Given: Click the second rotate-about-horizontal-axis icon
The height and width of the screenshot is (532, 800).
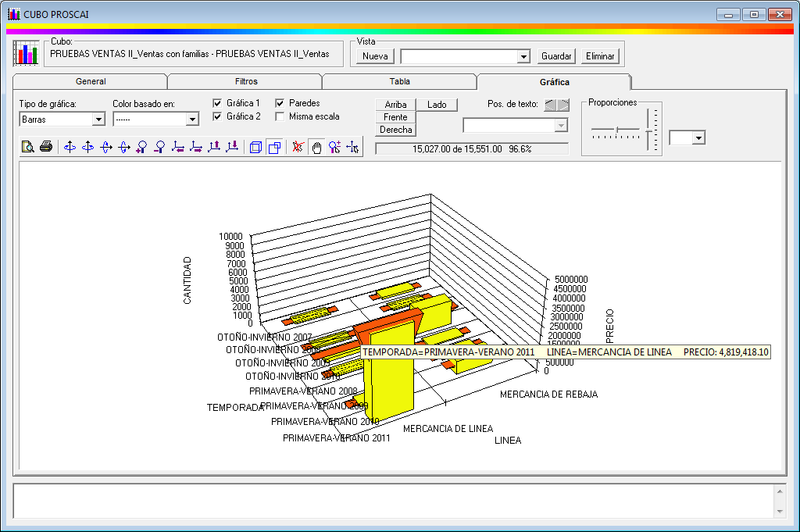Looking at the screenshot, I should click(124, 148).
